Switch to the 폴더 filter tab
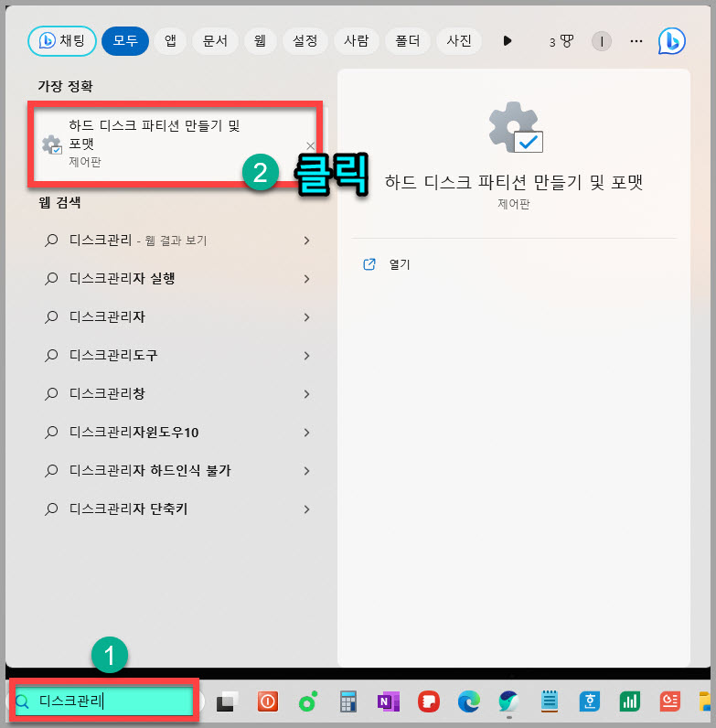The width and height of the screenshot is (716, 728). tap(408, 41)
